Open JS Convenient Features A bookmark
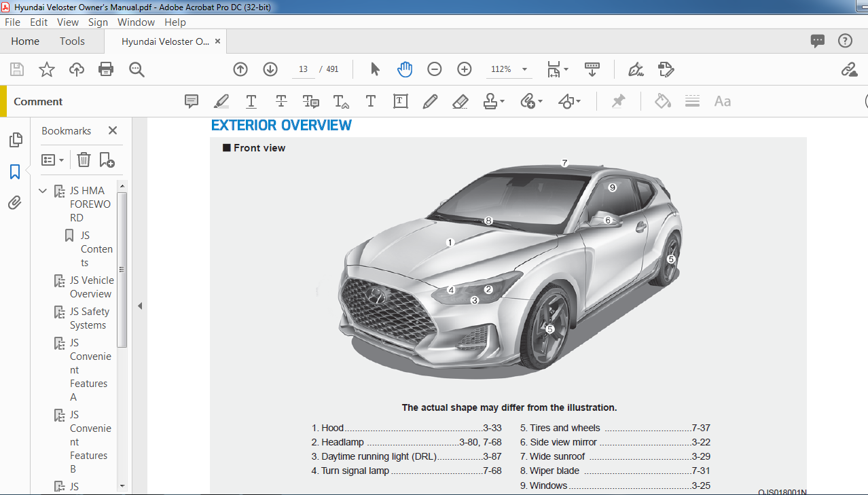This screenshot has width=868, height=495. [90, 370]
